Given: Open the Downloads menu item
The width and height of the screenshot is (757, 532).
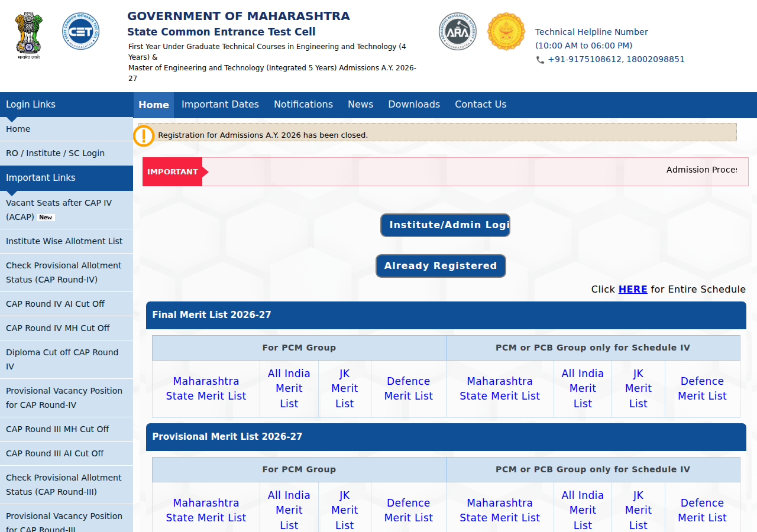Looking at the screenshot, I should (414, 105).
